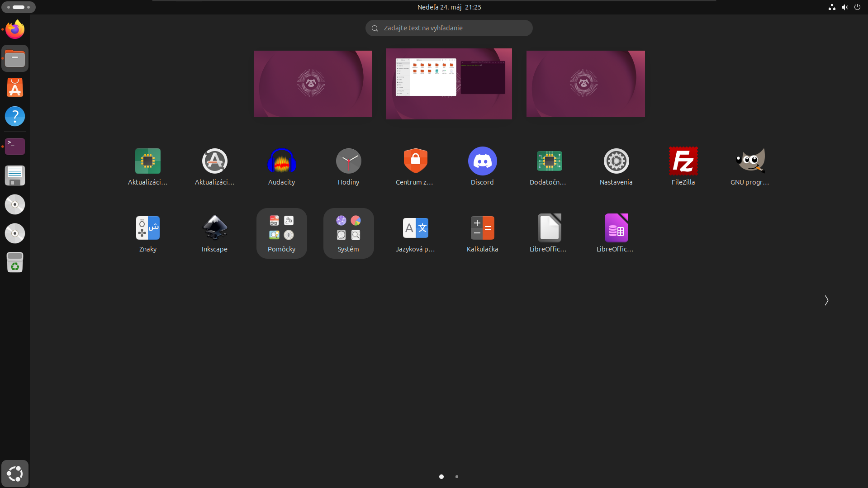Open the Trash in the dock
Image resolution: width=868 pixels, height=488 pixels.
[15, 262]
